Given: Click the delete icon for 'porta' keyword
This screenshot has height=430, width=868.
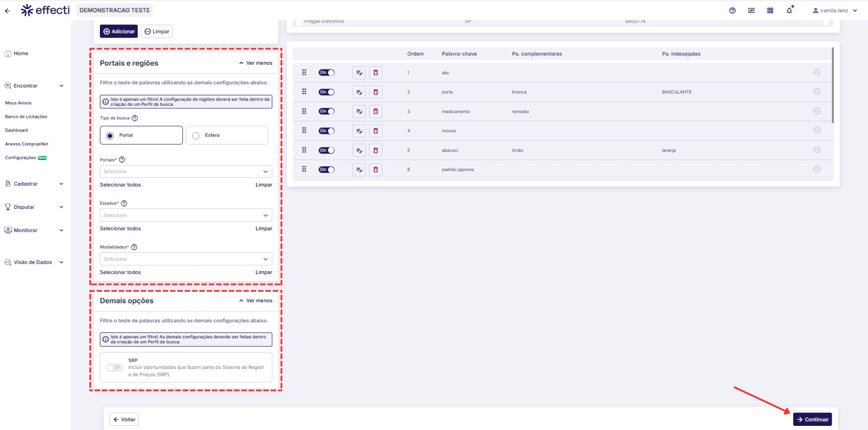Looking at the screenshot, I should (375, 92).
